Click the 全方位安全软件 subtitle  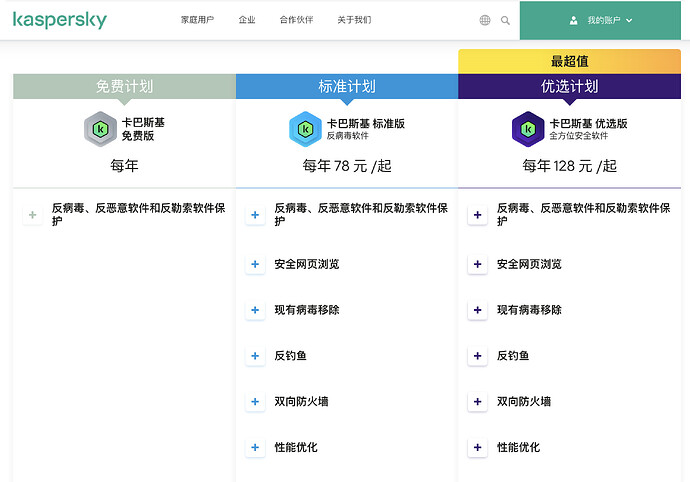[578, 136]
